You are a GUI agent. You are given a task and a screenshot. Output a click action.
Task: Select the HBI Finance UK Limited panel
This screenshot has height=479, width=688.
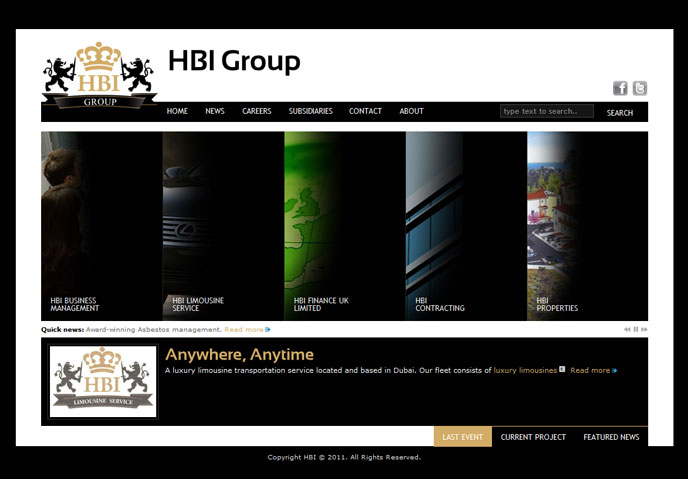pos(345,226)
